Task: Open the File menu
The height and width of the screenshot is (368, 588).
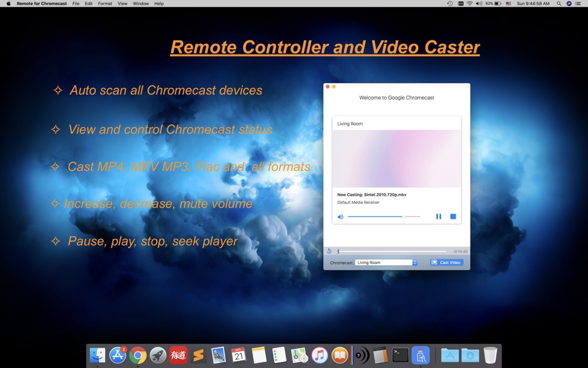Action: (76, 3)
